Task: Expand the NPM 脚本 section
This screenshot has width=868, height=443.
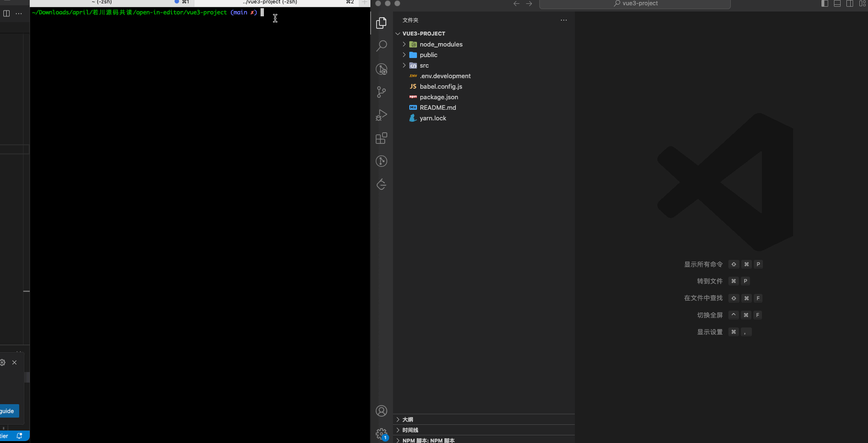Action: (484, 440)
